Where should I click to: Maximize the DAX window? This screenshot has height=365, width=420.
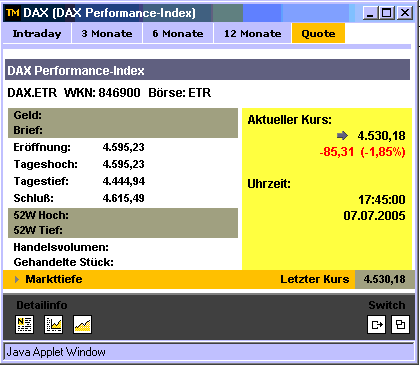pyautogui.click(x=387, y=13)
